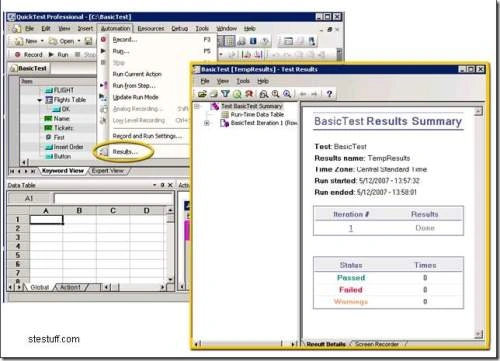
Task: Click the Test BasicTest Summary node icon
Action: pos(215,106)
